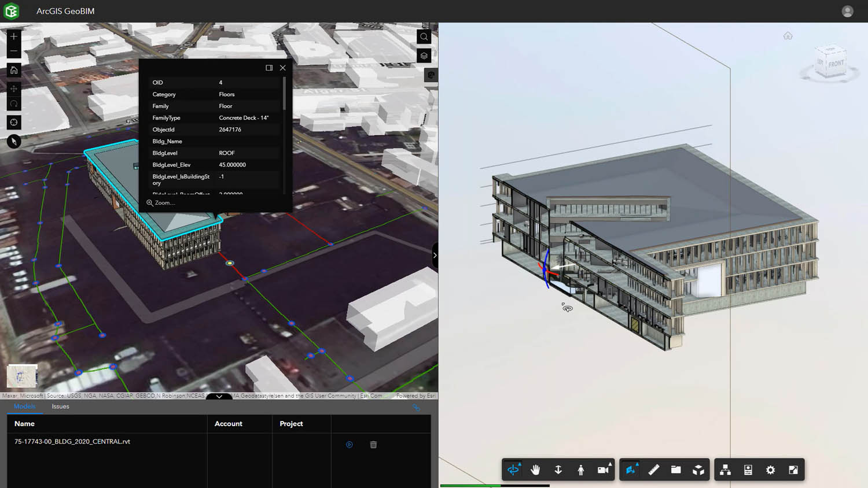Zoom in on the map view
The height and width of the screenshot is (488, 868).
click(14, 36)
